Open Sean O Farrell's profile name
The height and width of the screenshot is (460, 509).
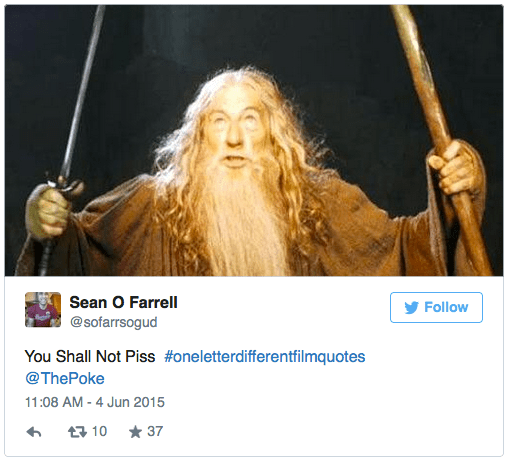[x=123, y=303]
